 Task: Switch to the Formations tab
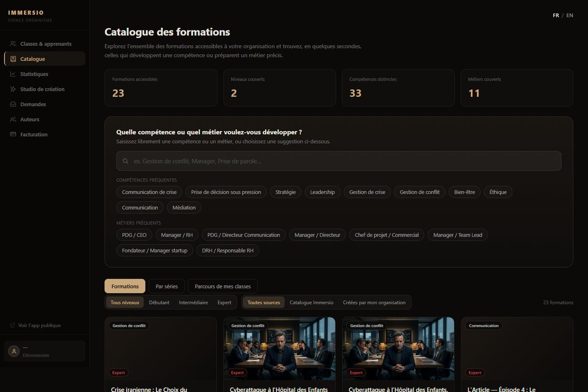125,287
